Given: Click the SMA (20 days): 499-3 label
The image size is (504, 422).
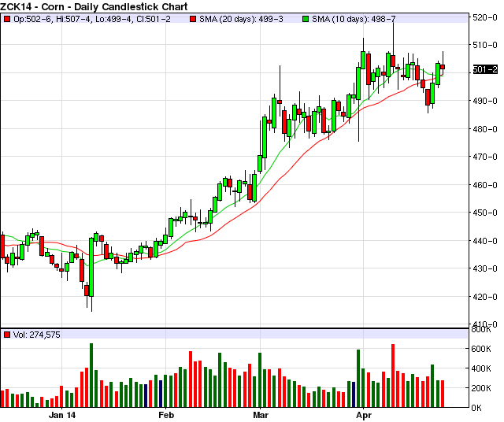Looking at the screenshot, I should [x=241, y=19].
